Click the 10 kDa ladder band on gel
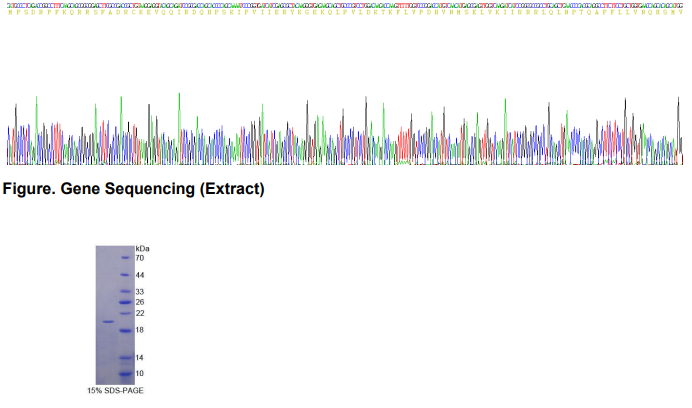 tap(125, 373)
